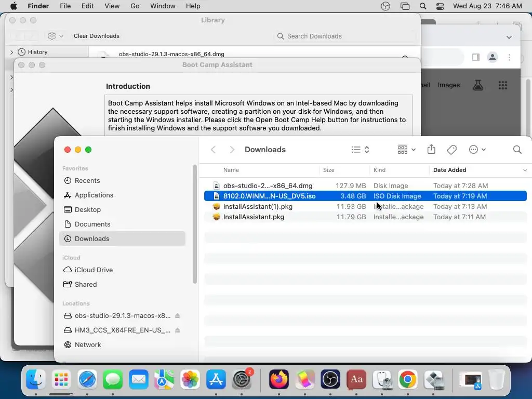Screen dimensions: 532x399
Task: Change Finder list view style
Action: click(x=360, y=150)
